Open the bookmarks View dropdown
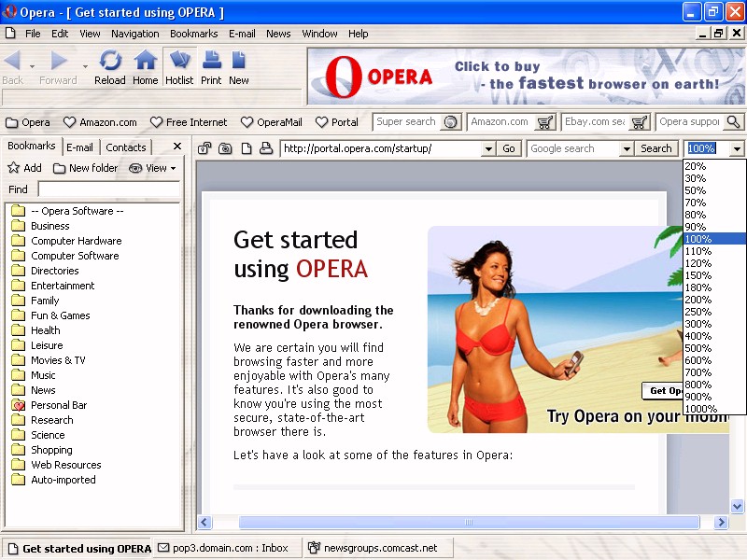The height and width of the screenshot is (560, 747). pos(152,168)
